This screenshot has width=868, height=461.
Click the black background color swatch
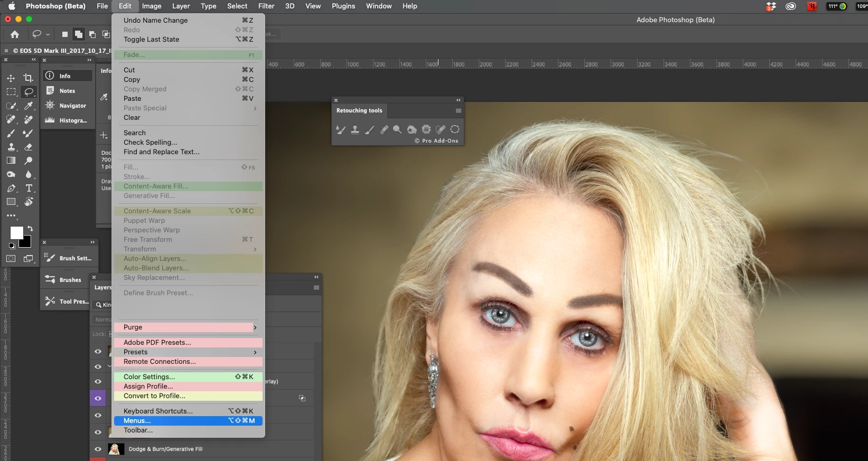pyautogui.click(x=26, y=243)
